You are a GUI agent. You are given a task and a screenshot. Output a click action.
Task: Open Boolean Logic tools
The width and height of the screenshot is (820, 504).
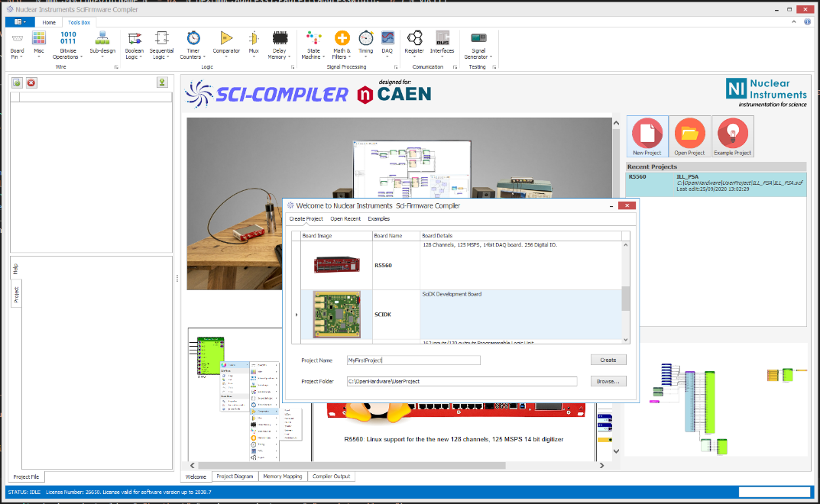click(x=135, y=45)
